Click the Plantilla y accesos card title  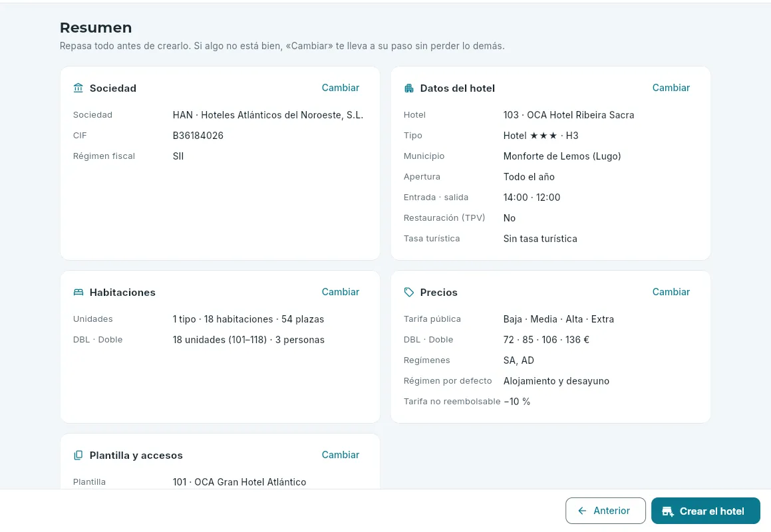click(136, 456)
